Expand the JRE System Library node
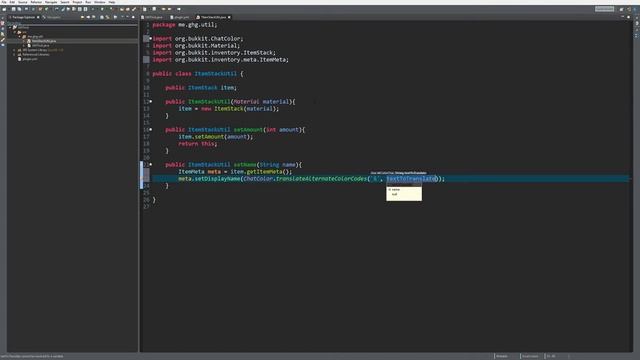 click(x=14, y=50)
